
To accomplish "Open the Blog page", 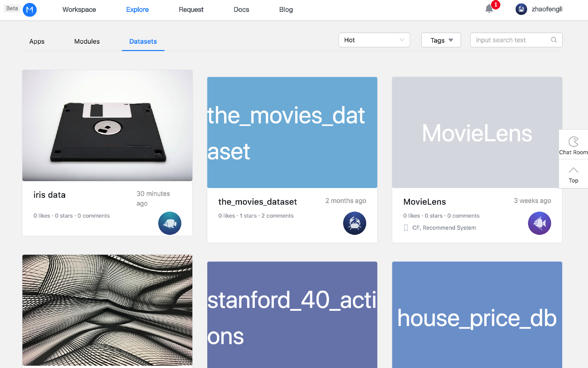I will point(286,9).
